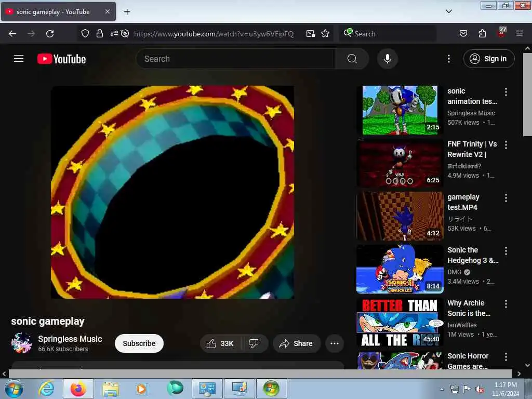Viewport: 532px width, 399px height.
Task: Open Why Archie Sonic video thumbnail
Action: (x=400, y=322)
